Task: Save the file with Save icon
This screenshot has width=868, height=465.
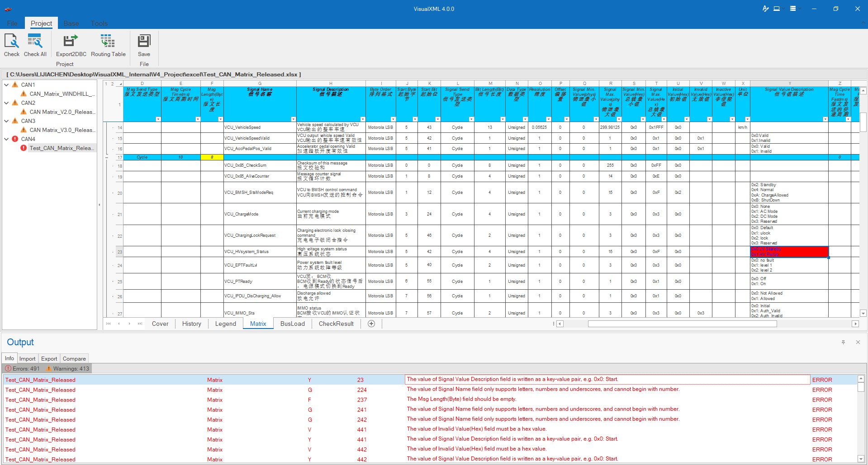Action: pos(144,42)
